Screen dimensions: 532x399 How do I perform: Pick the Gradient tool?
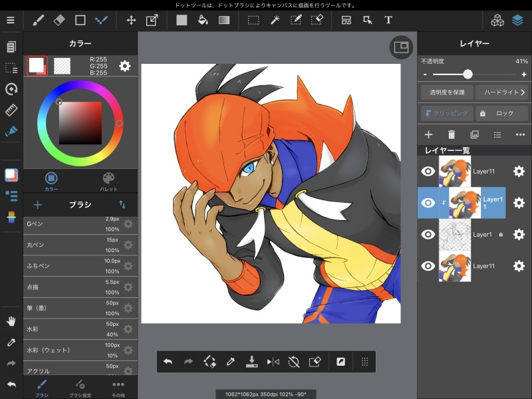click(x=224, y=20)
